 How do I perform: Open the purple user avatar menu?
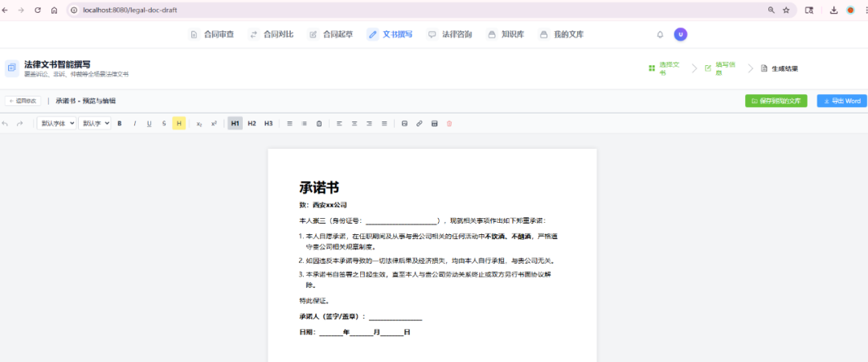(x=681, y=35)
